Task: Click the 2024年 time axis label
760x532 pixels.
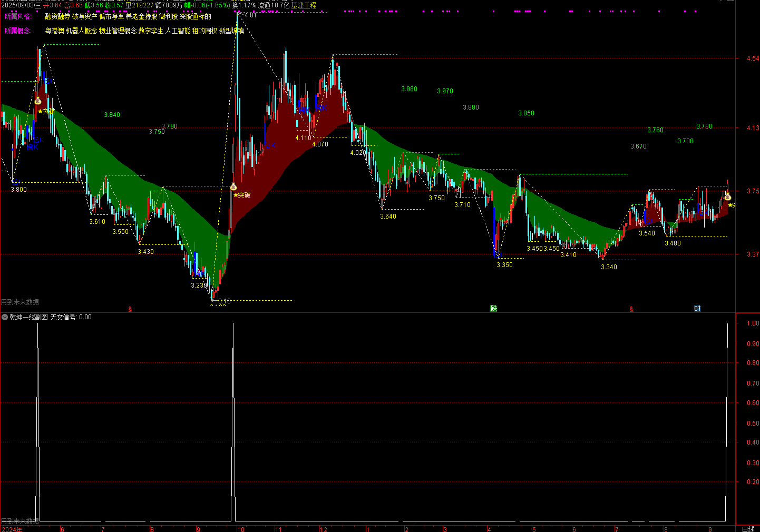Action: [x=13, y=529]
